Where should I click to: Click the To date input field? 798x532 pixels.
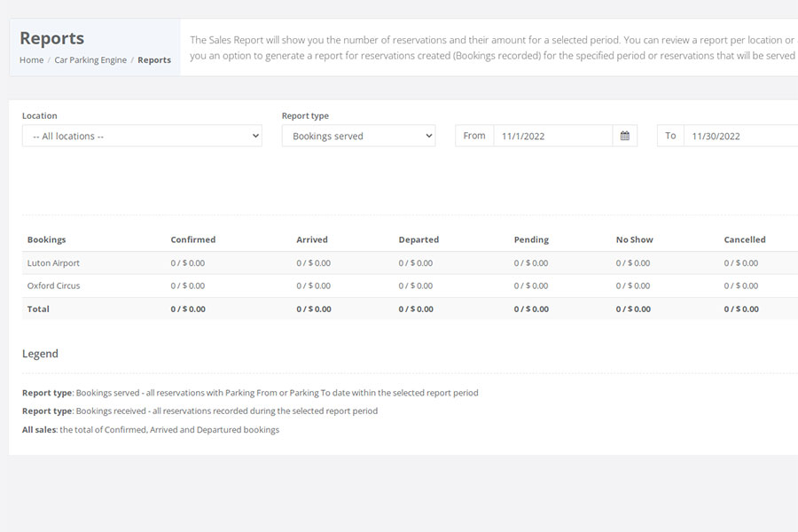click(x=741, y=136)
